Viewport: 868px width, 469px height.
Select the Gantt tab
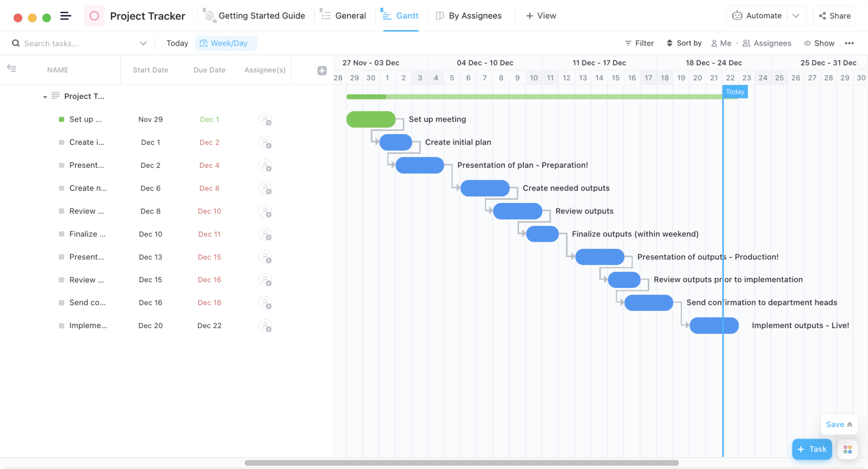coord(401,16)
